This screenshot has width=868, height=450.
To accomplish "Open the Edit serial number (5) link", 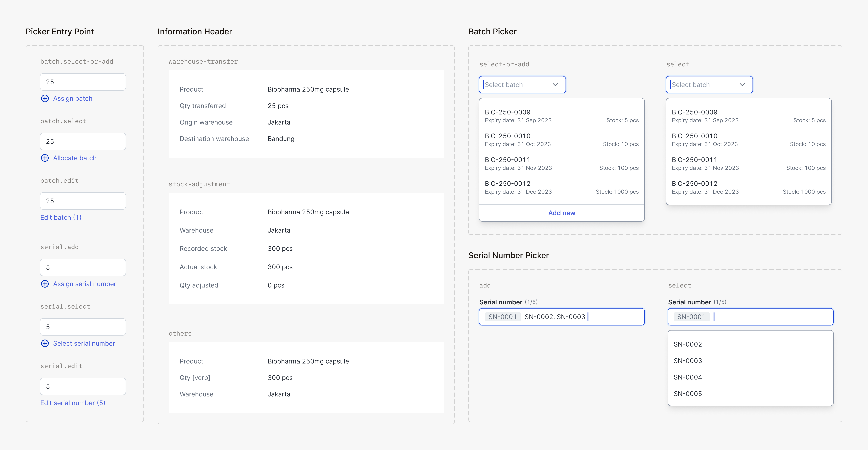I will pos(73,403).
